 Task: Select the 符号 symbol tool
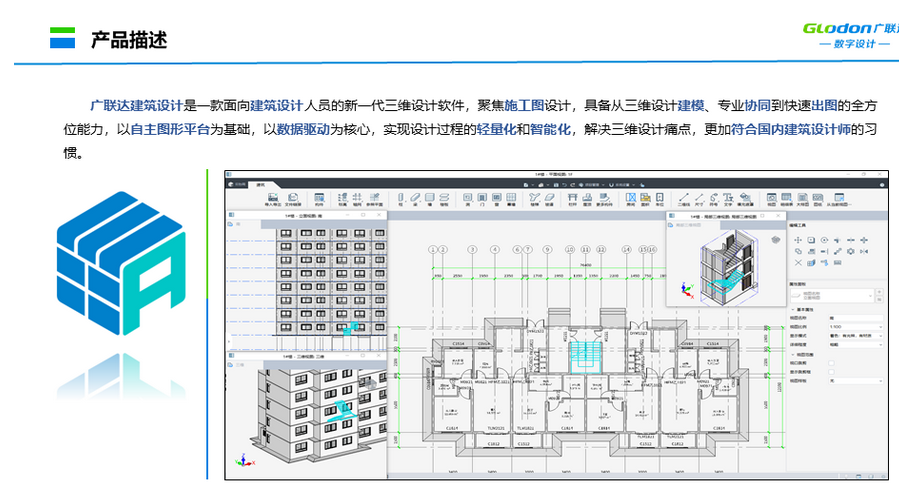tap(714, 200)
